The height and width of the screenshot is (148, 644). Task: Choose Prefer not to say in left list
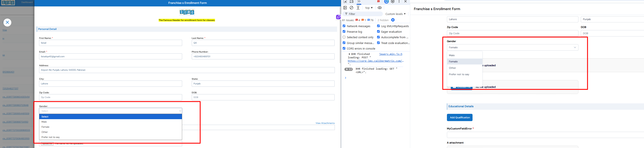coord(110,137)
